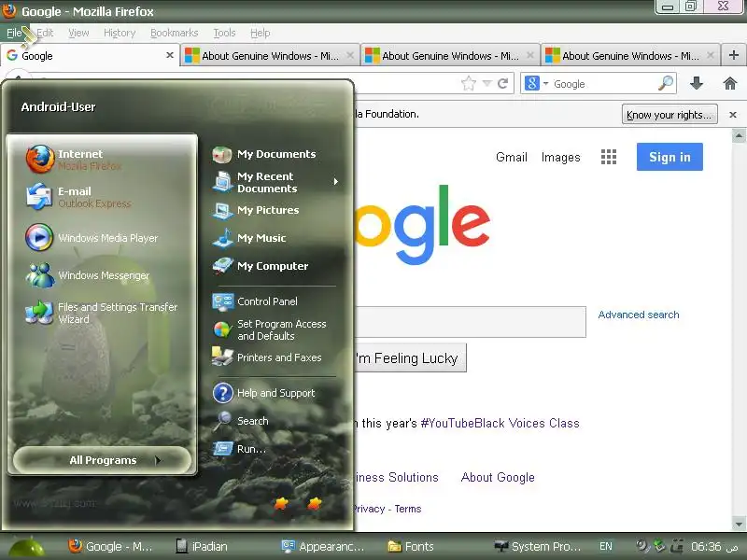This screenshot has height=560, width=747.
Task: Click I'm Feeling Lucky button
Action: 411,357
